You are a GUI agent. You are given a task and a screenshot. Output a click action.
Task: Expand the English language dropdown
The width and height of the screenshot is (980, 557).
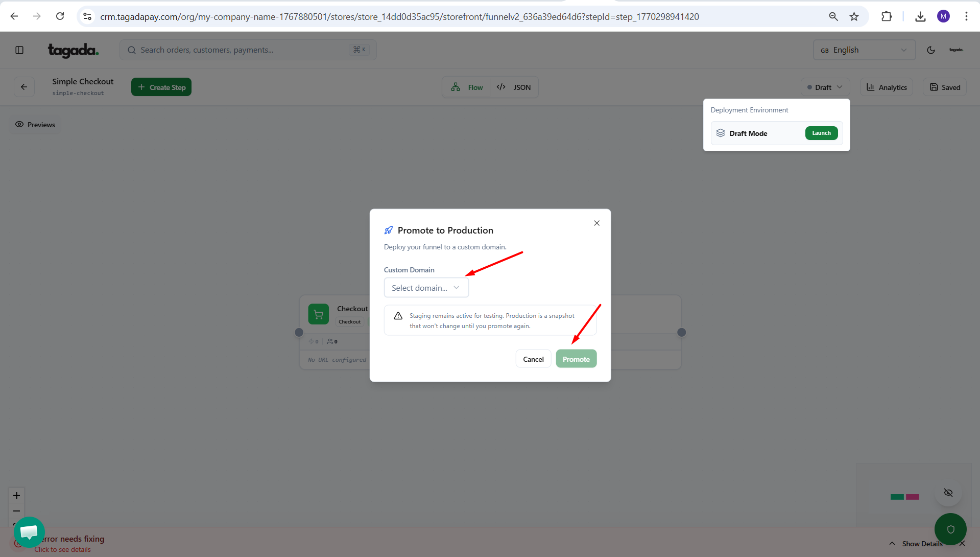tap(864, 50)
